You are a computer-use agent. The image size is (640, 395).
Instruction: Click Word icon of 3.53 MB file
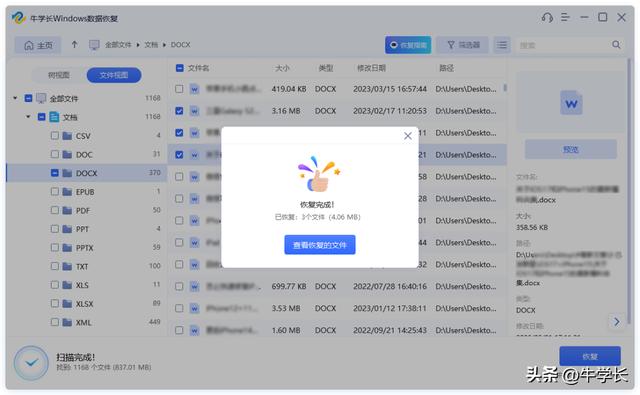point(195,308)
